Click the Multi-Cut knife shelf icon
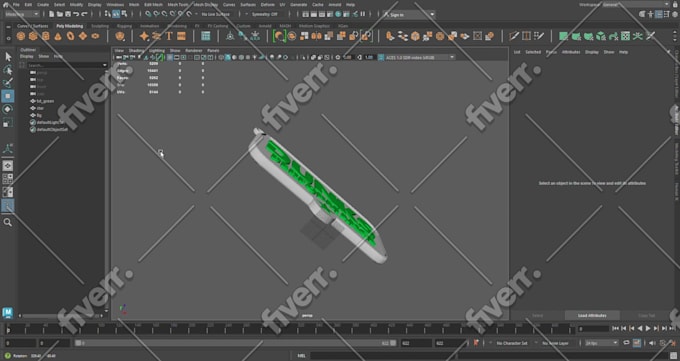The width and height of the screenshot is (680, 361). 514,36
